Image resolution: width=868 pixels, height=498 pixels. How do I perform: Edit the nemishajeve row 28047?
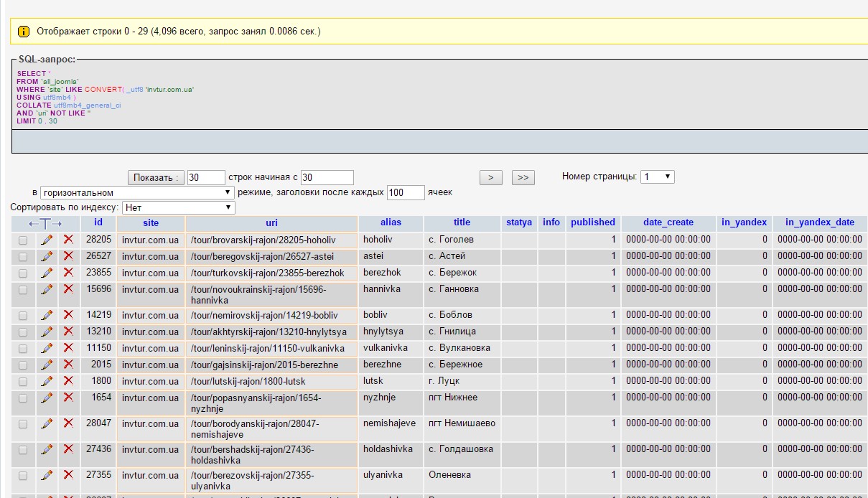click(47, 423)
